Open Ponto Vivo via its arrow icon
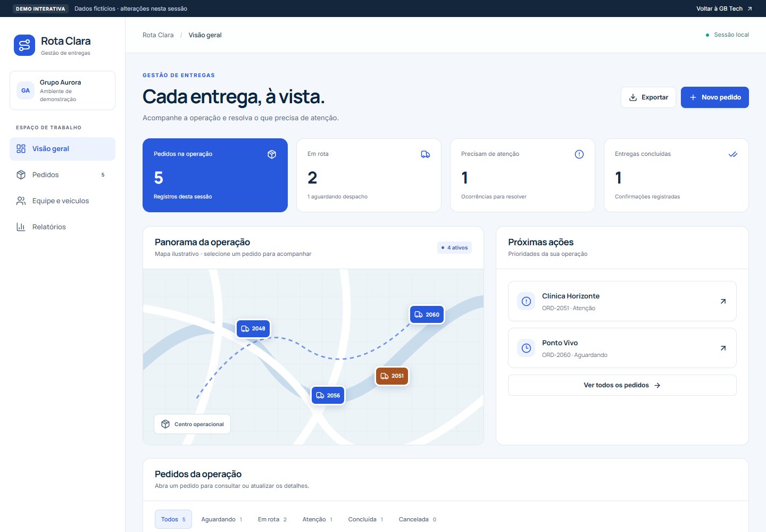The height and width of the screenshot is (532, 766). point(723,348)
